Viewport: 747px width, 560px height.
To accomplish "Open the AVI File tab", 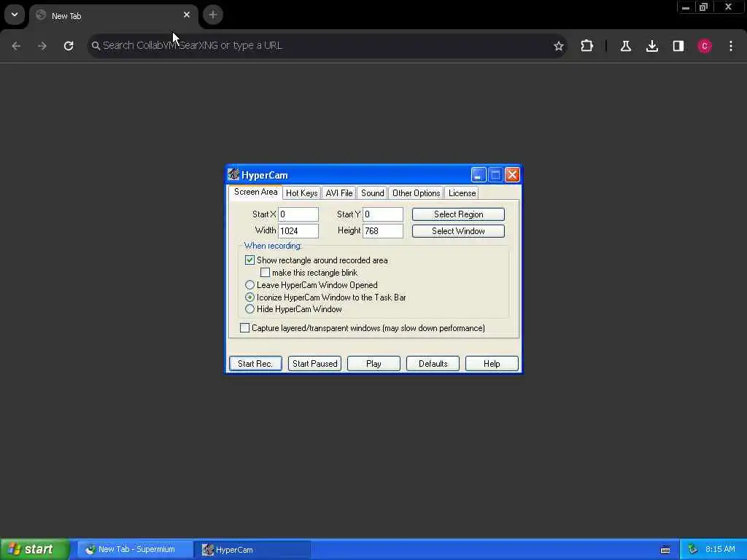I will tap(338, 192).
